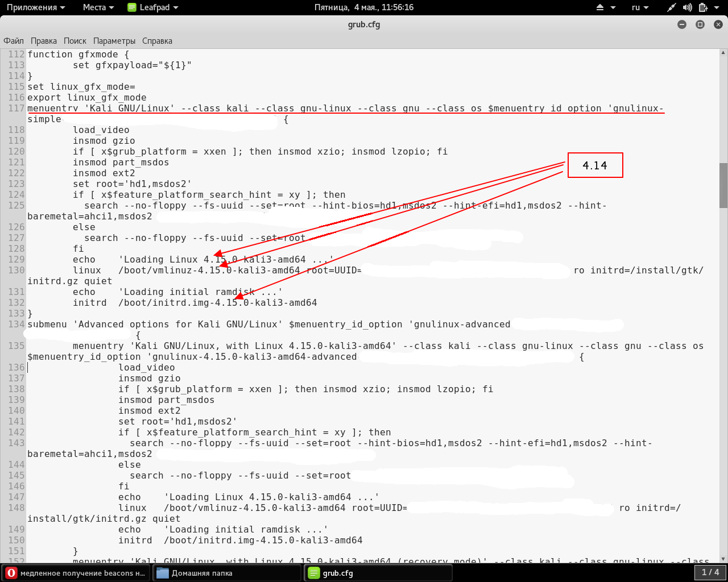Click the folder icon of Домашняя папка
The image size is (728, 582).
pyautogui.click(x=163, y=573)
